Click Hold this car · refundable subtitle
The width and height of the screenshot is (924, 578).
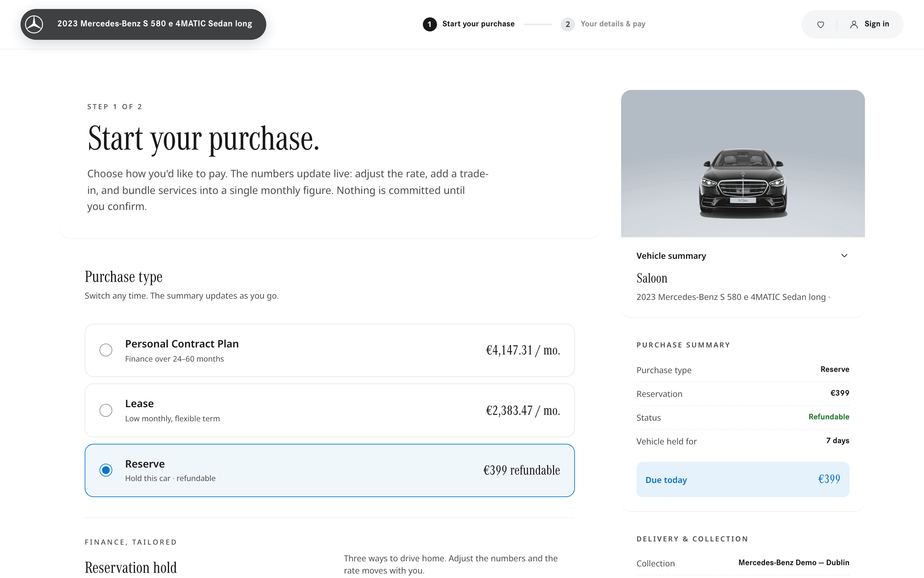click(170, 478)
